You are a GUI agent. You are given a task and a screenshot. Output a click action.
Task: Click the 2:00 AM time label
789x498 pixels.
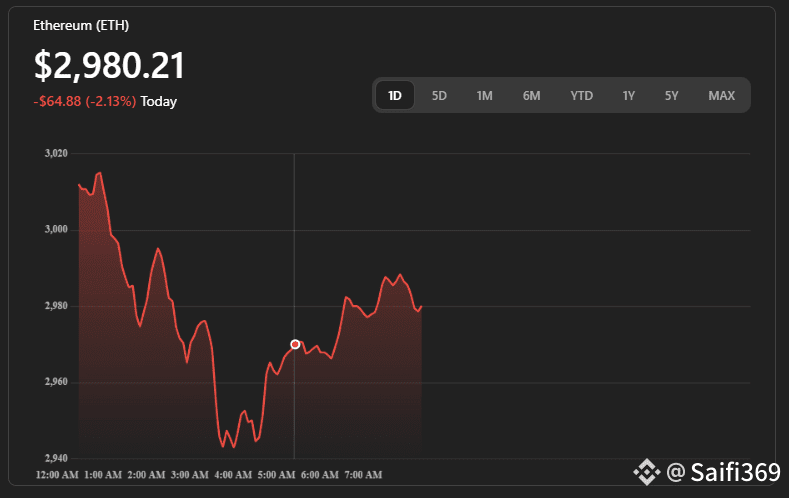point(146,475)
